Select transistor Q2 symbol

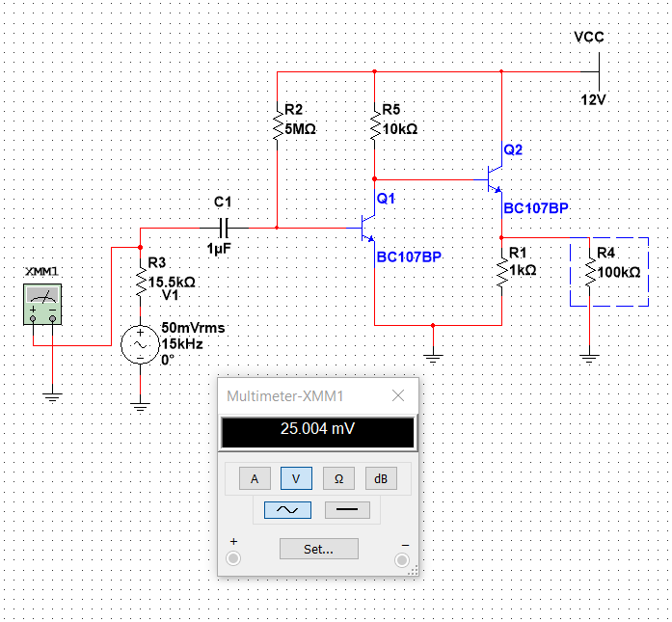pos(495,179)
